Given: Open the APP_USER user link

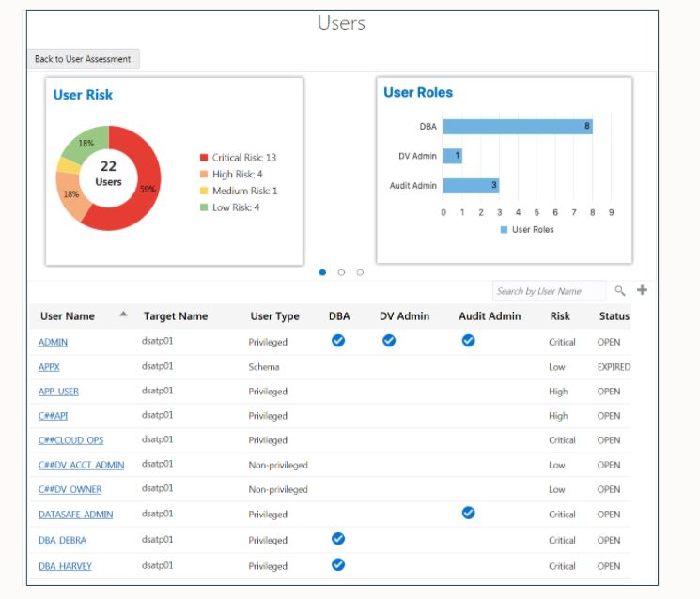Looking at the screenshot, I should tap(58, 392).
